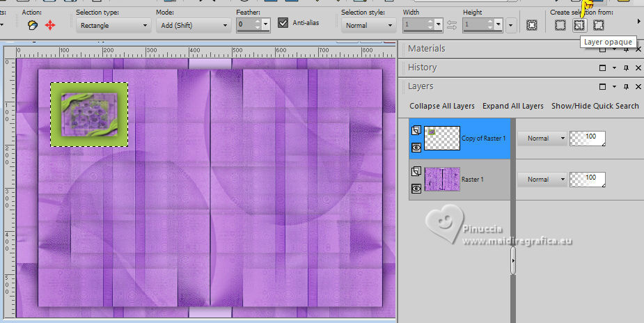Click Collapse All Layers
644x323 pixels.
[442, 106]
